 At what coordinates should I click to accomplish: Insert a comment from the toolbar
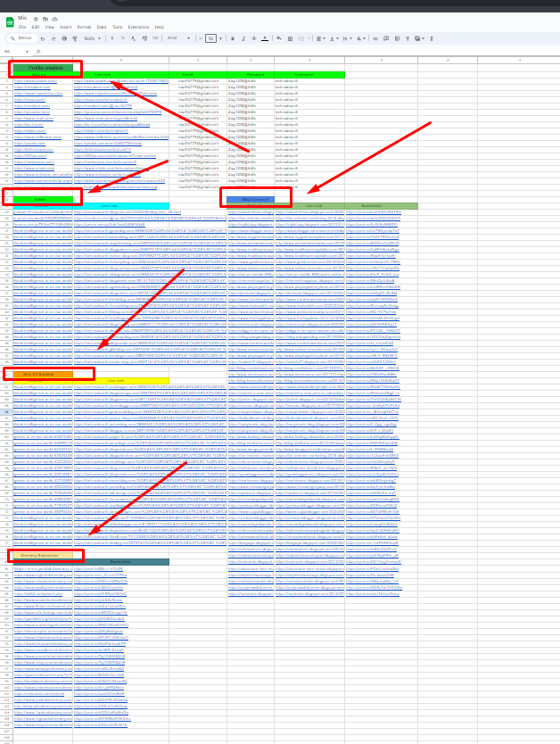tap(386, 38)
